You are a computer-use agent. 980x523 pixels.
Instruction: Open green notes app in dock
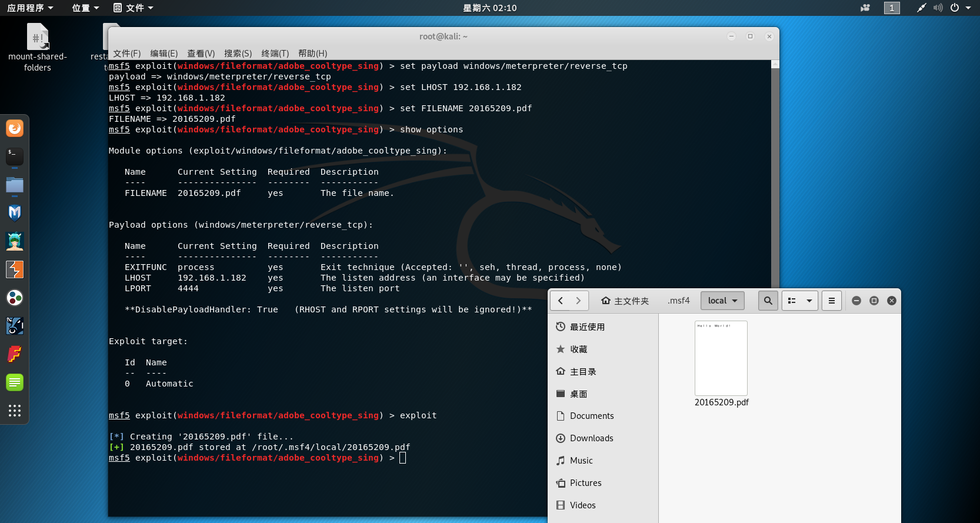click(x=15, y=382)
